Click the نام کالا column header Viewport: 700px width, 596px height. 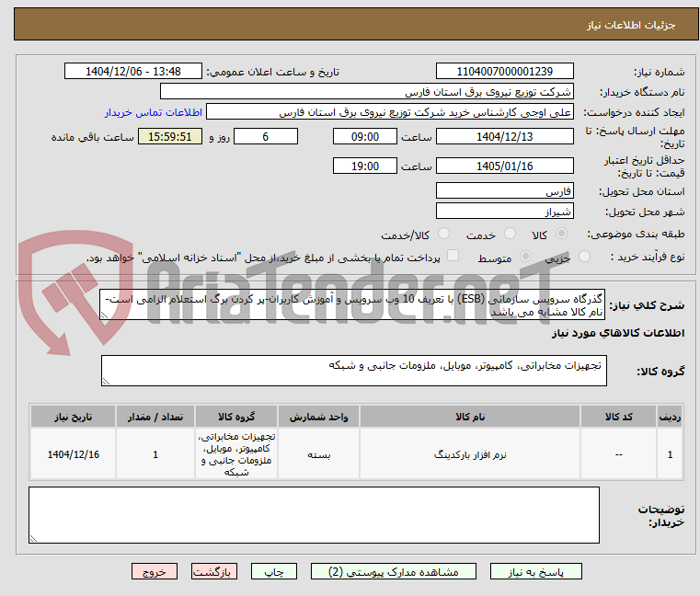pos(470,417)
